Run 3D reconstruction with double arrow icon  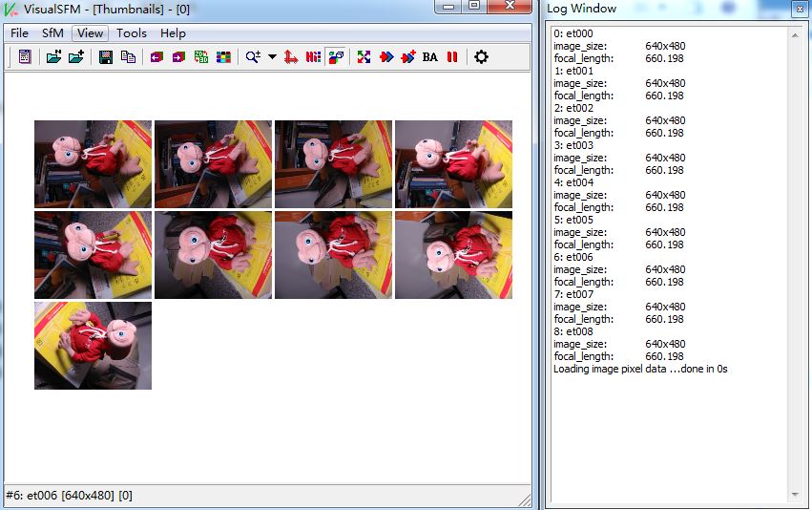click(386, 56)
